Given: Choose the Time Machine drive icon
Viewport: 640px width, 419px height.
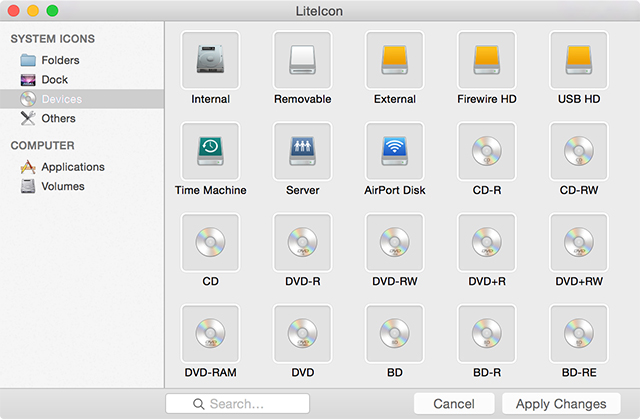Looking at the screenshot, I should coord(210,151).
